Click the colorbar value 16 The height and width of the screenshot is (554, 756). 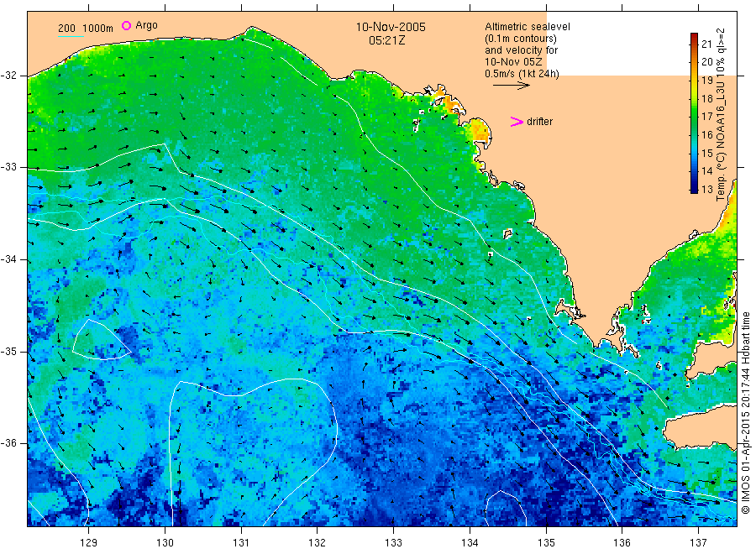click(x=706, y=134)
